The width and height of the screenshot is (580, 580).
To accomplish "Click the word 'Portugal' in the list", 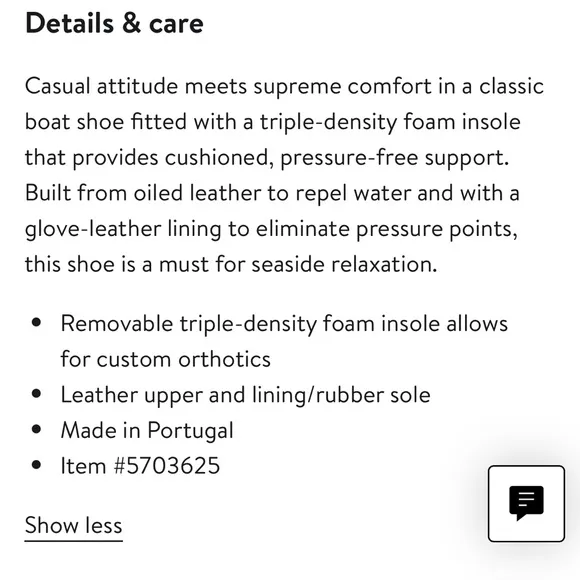I will (190, 430).
